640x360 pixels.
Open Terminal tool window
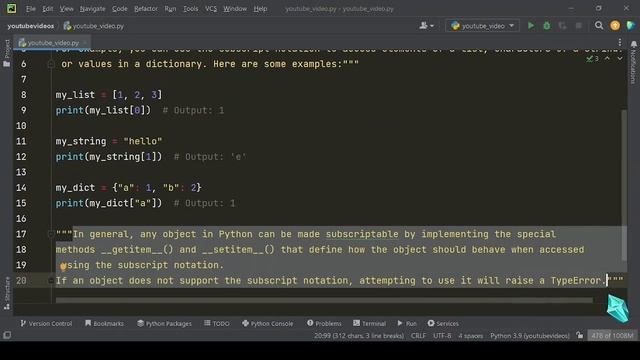coord(369,323)
